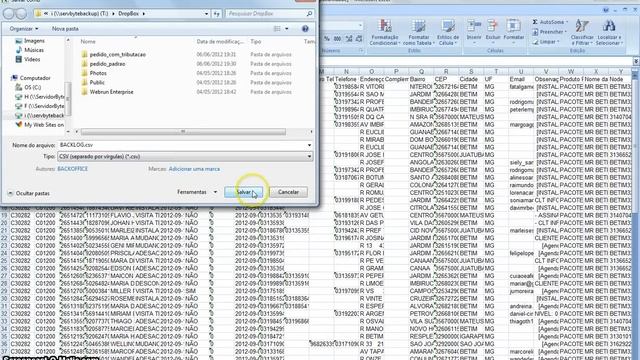Open file name history dropdown

(x=309, y=145)
